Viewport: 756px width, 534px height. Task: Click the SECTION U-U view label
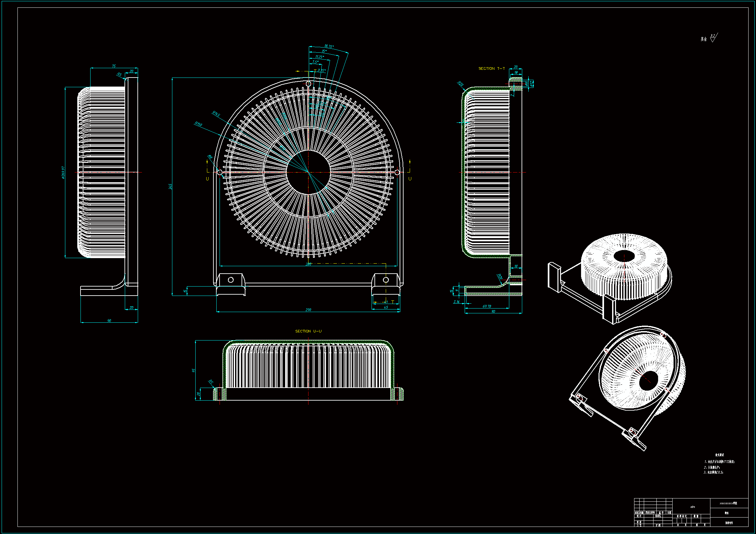pos(308,331)
